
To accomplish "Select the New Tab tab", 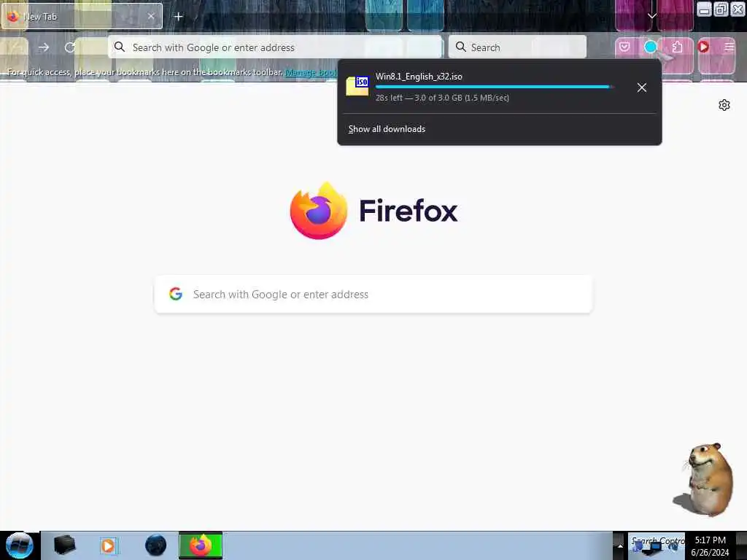I will [x=82, y=16].
